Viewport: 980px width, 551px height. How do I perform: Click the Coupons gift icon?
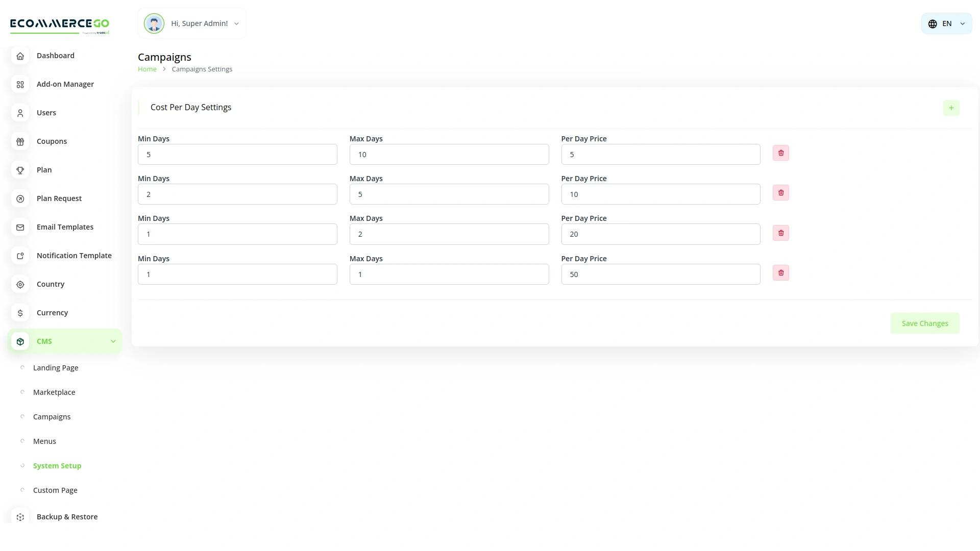(x=20, y=142)
